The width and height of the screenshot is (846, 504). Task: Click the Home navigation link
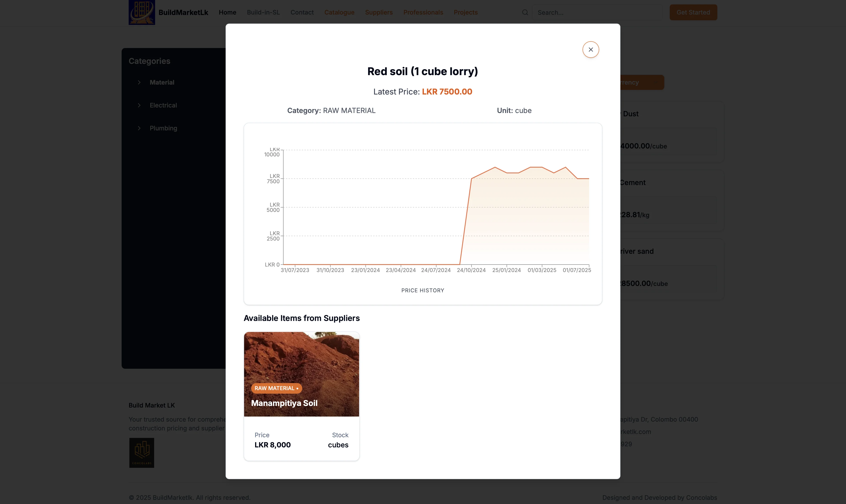click(x=227, y=12)
